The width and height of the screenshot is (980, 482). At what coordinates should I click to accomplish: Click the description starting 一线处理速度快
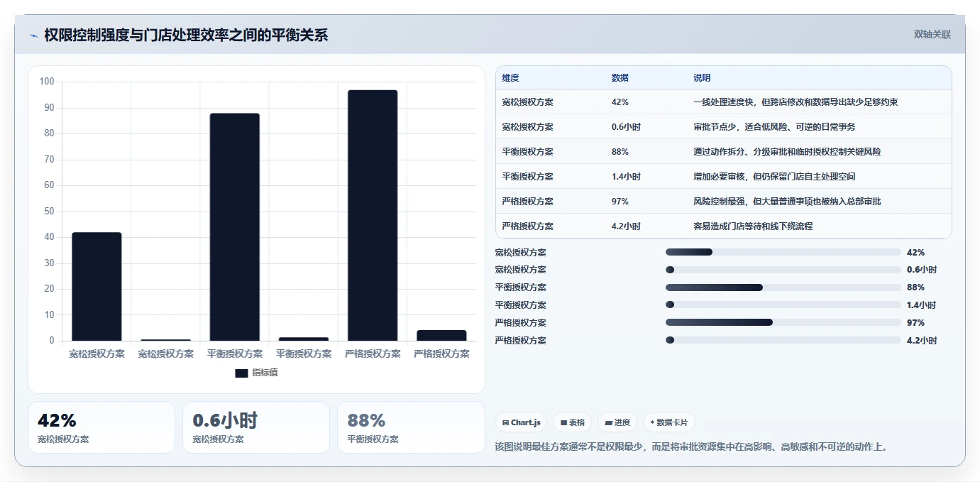tap(795, 102)
